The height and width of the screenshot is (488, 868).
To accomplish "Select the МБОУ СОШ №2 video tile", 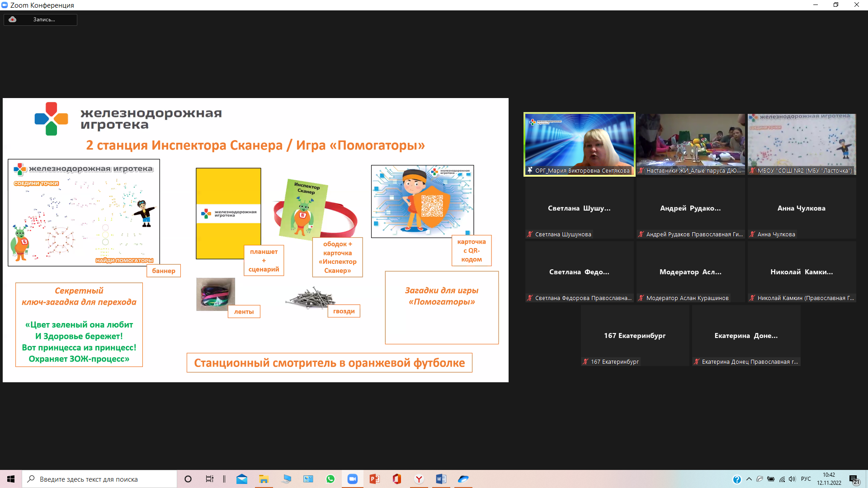I will [802, 144].
